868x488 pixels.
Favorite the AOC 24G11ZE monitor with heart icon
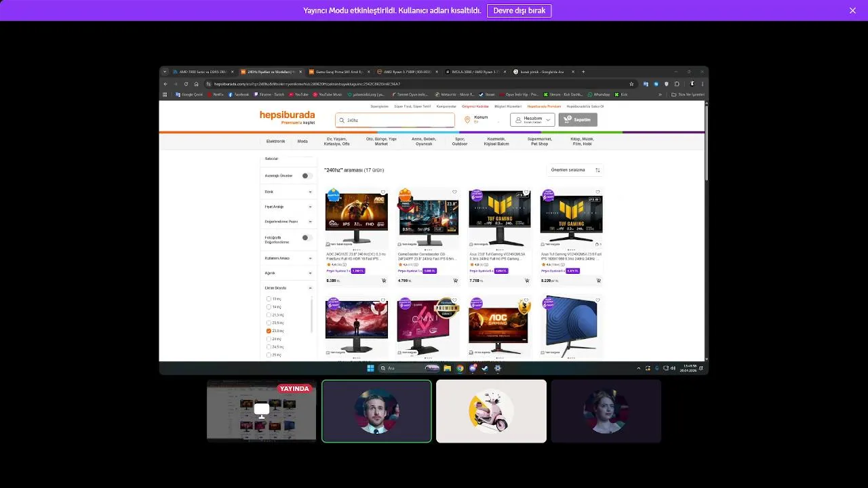[383, 192]
